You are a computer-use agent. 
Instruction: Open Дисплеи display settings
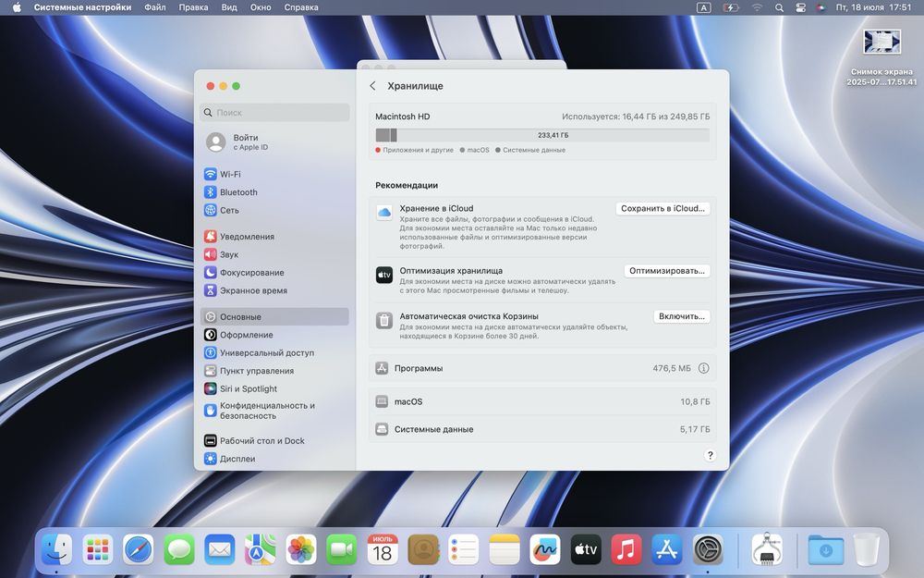pyautogui.click(x=274, y=459)
